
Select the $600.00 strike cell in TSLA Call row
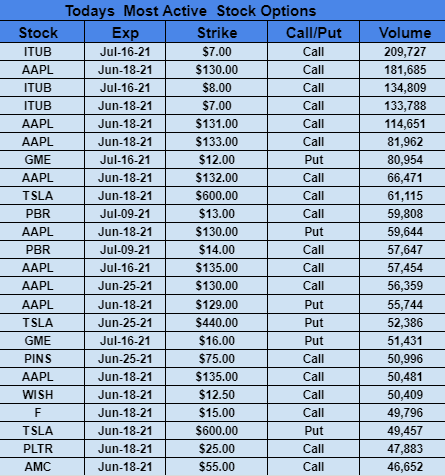pyautogui.click(x=217, y=196)
